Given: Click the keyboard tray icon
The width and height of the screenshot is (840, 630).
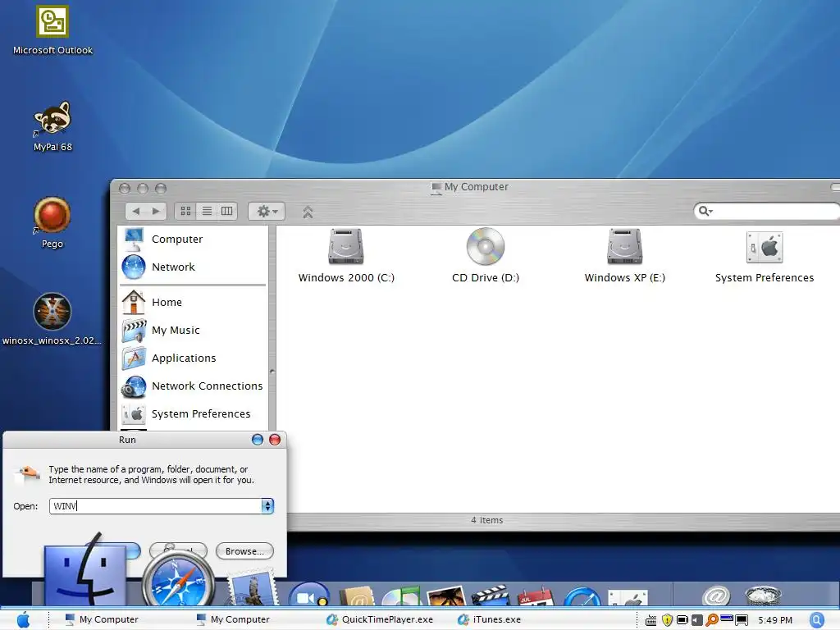Looking at the screenshot, I should coord(651,620).
